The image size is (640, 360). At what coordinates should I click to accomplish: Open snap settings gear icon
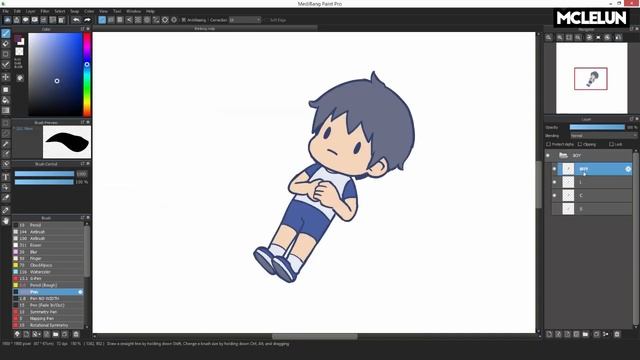174,20
